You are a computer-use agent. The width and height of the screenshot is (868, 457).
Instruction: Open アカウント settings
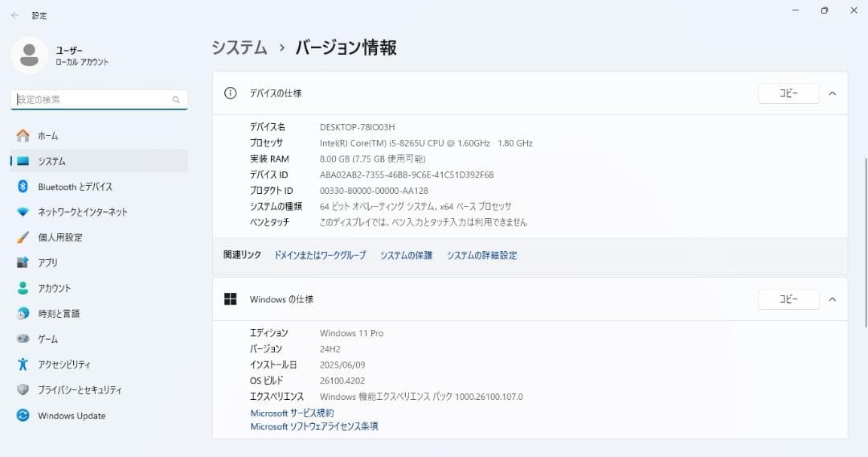pos(99,288)
